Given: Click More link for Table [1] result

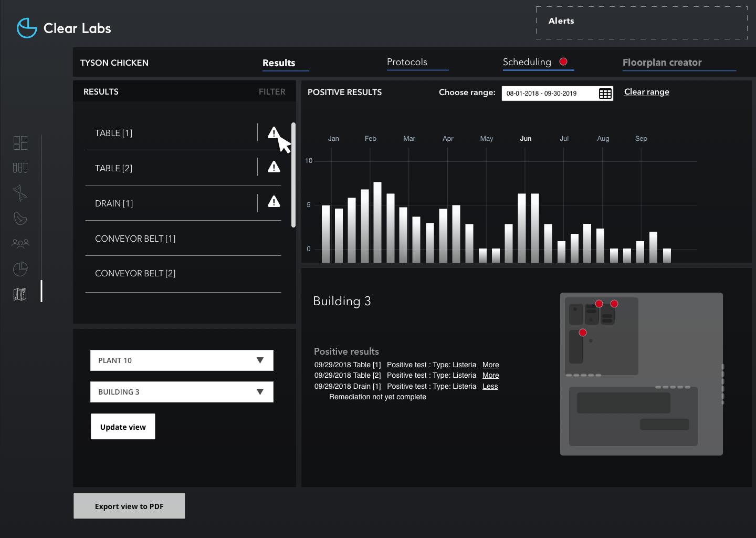Looking at the screenshot, I should pyautogui.click(x=491, y=365).
